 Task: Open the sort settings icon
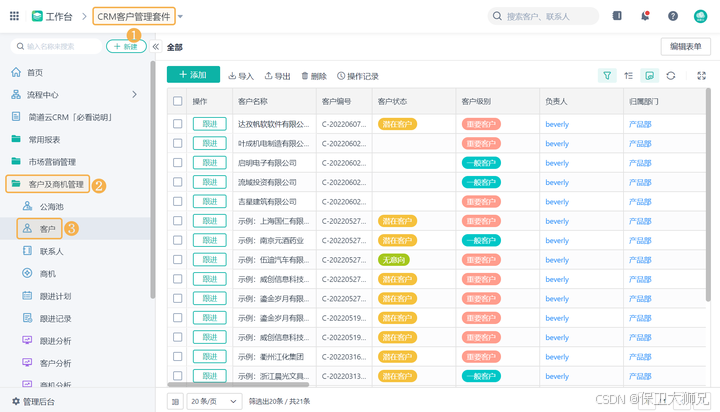click(x=629, y=76)
